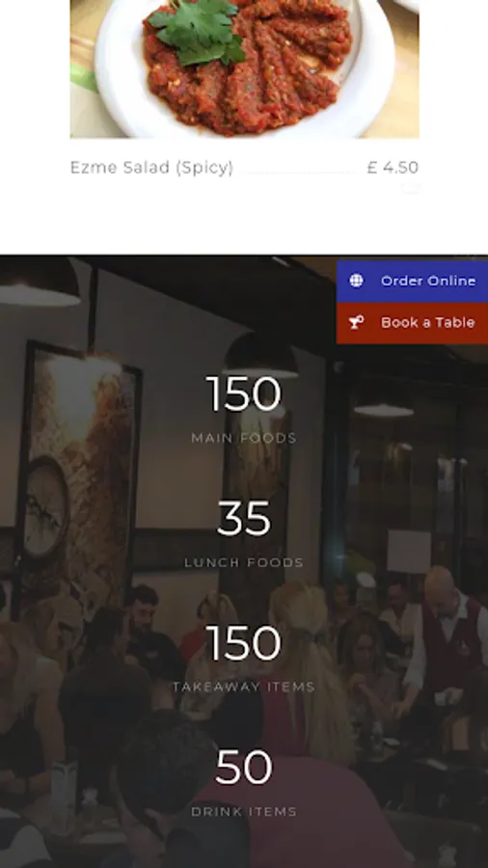The image size is (488, 868).
Task: Click the wall clock in the background photo
Action: click(x=44, y=506)
